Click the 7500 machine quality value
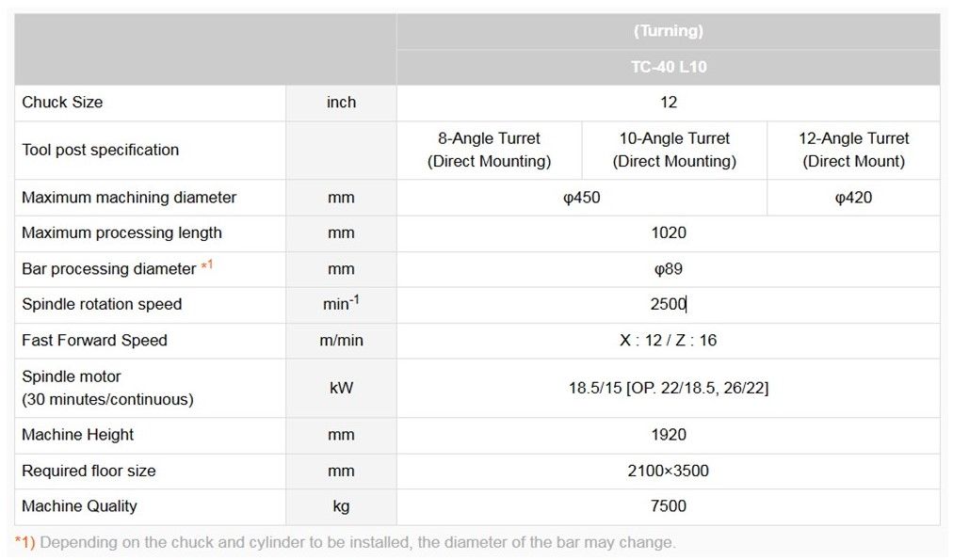Screen dimensions: 953x560 pos(668,506)
